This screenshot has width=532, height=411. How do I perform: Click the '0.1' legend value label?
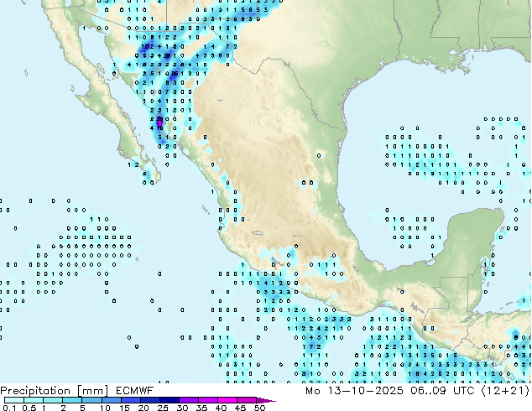pos(9,408)
